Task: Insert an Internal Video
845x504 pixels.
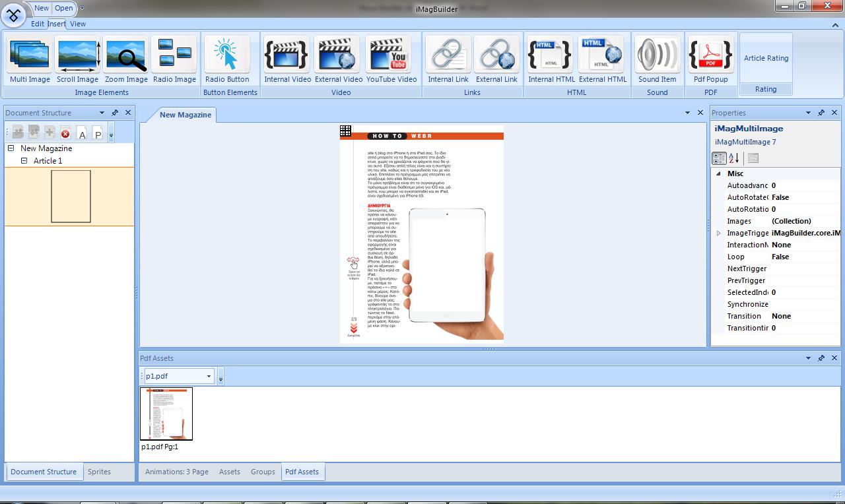Action: coord(287,59)
